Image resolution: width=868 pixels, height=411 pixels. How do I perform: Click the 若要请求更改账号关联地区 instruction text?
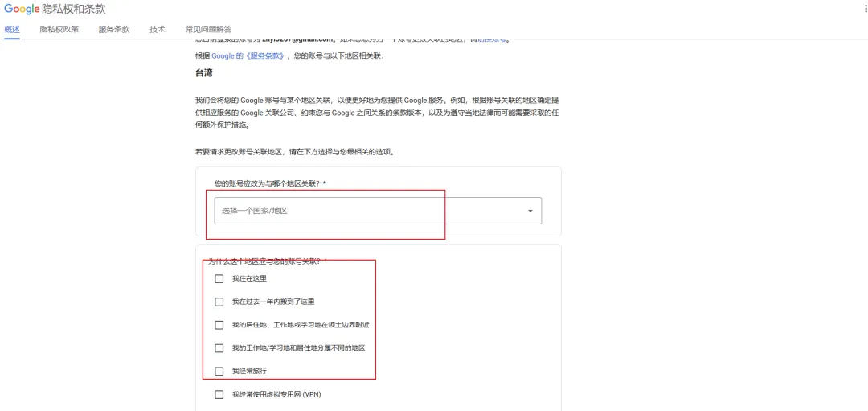pos(294,152)
